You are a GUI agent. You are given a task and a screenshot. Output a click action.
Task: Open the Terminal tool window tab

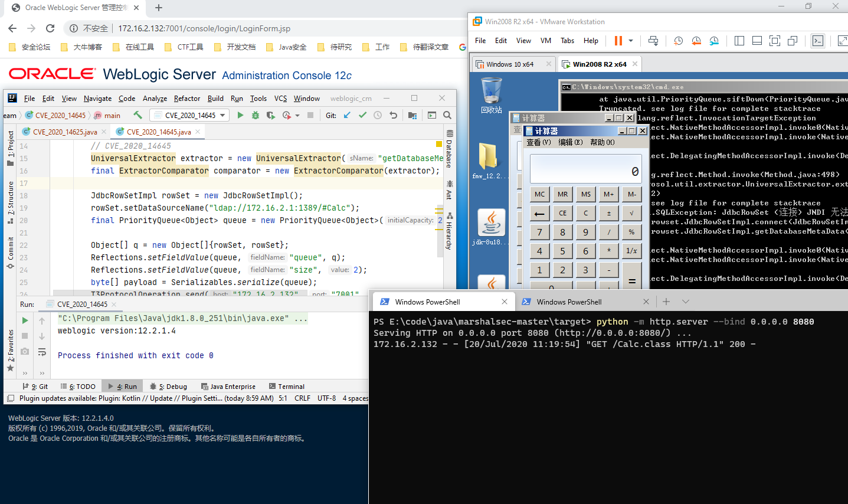[x=287, y=387]
